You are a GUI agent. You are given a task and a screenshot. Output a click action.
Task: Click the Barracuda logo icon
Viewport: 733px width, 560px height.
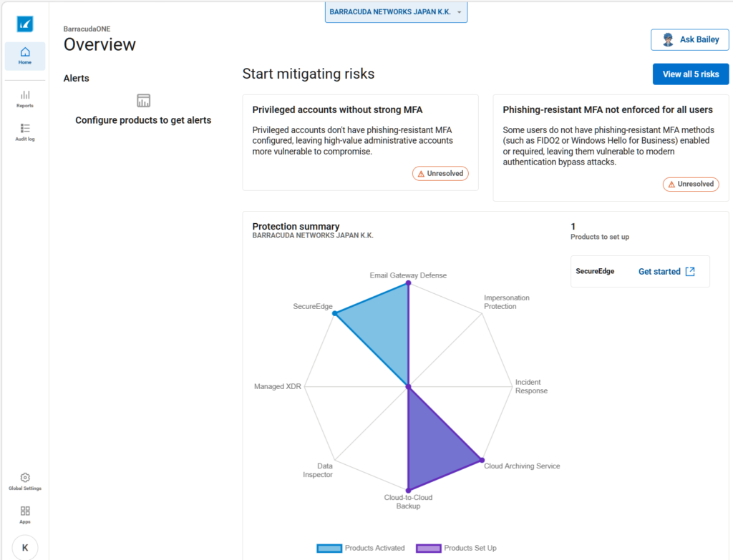click(x=25, y=24)
